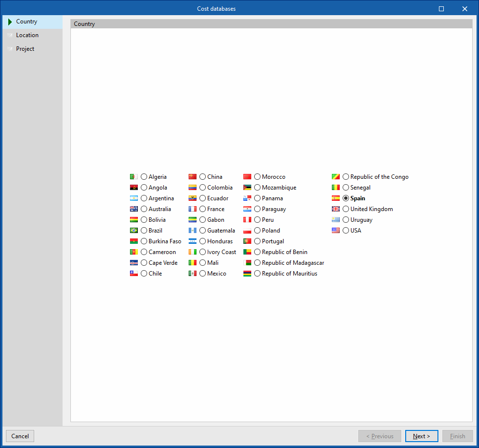This screenshot has width=479, height=448.
Task: Choose the Senegal radio option
Action: point(346,188)
